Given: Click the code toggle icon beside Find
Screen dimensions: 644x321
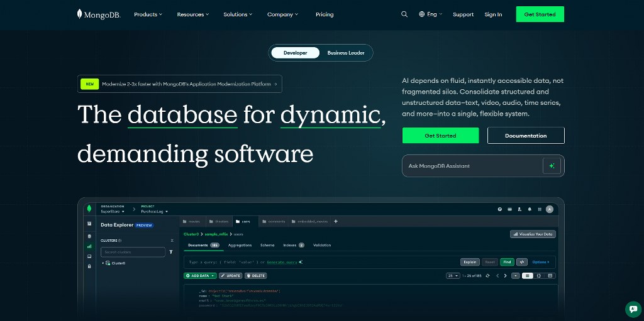Looking at the screenshot, I should pyautogui.click(x=522, y=262).
